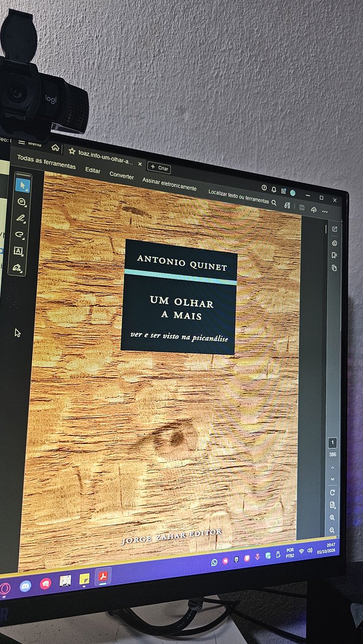This screenshot has width=363, height=644.
Task: Go to previous page arrow
Action: click(x=332, y=467)
